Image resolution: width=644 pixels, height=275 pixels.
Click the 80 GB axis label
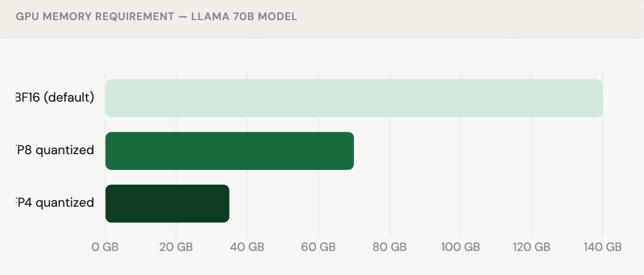coord(390,247)
